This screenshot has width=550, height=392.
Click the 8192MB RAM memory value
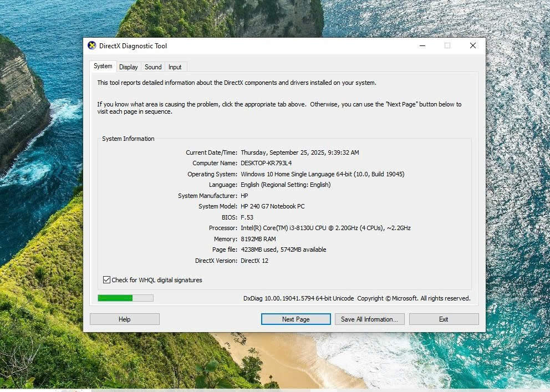point(258,239)
